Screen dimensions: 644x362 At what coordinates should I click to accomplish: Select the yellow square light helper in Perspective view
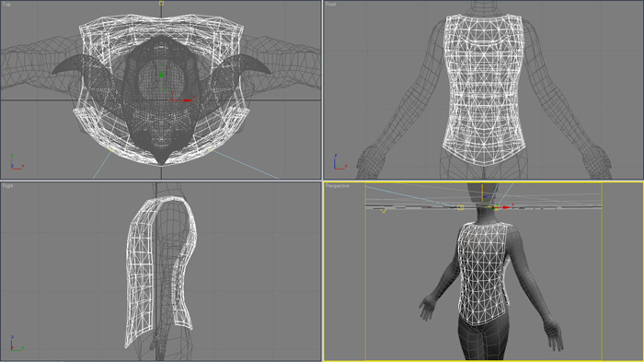[460, 208]
